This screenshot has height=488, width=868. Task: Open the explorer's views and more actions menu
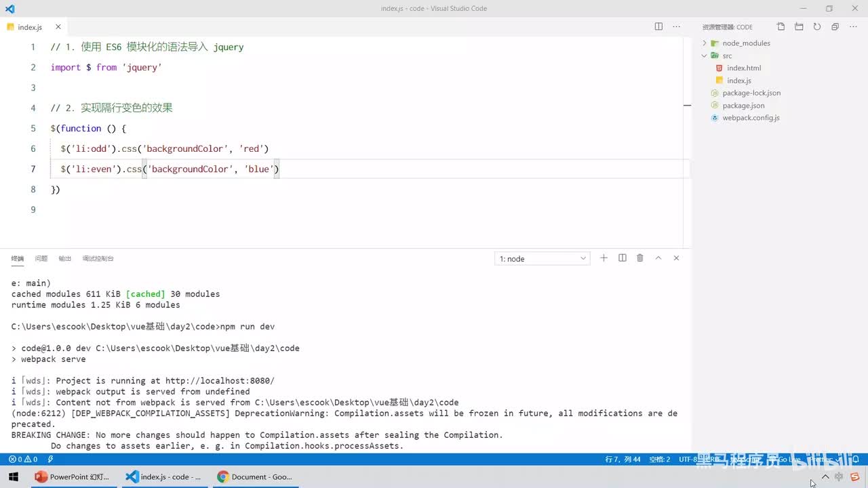point(853,26)
